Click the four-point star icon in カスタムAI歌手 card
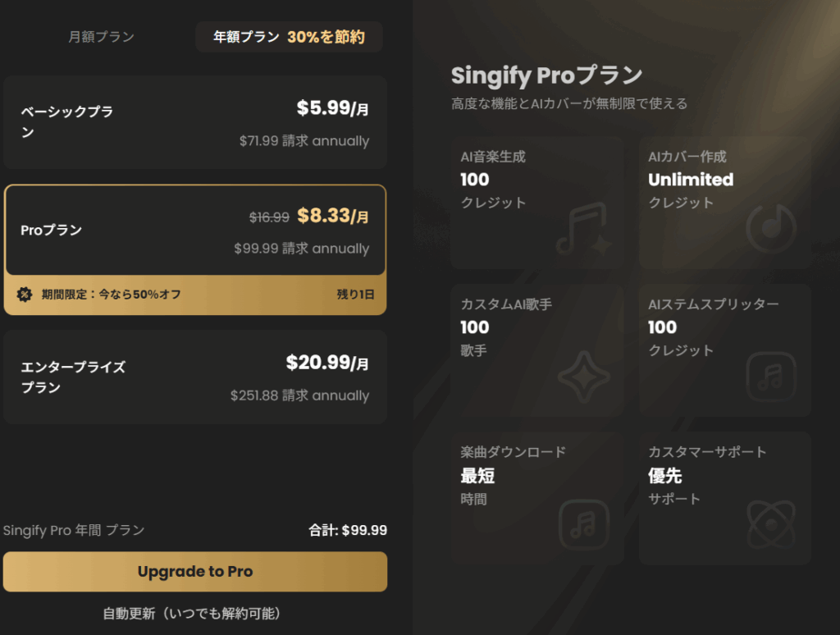 pos(584,377)
